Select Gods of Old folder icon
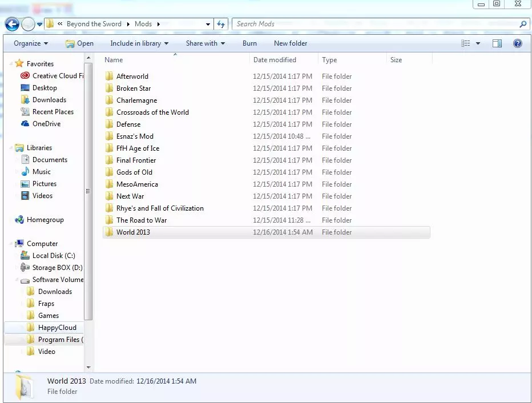The height and width of the screenshot is (403, 532). [x=109, y=172]
